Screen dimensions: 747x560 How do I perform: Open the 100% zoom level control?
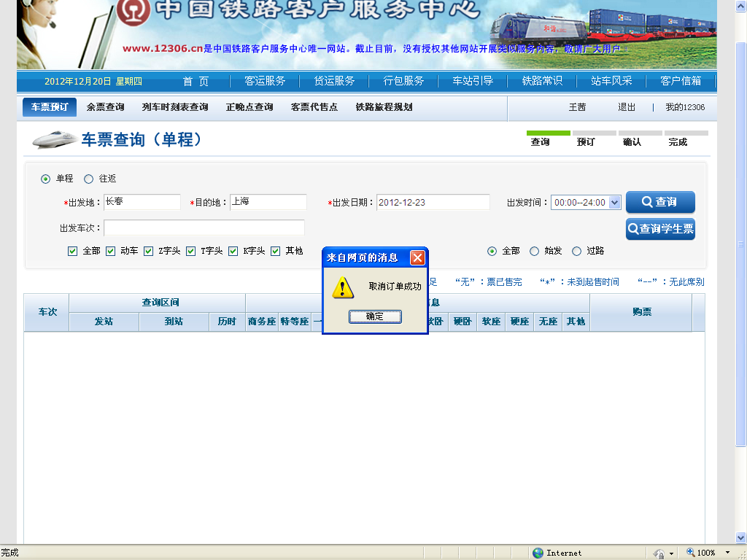click(x=701, y=553)
